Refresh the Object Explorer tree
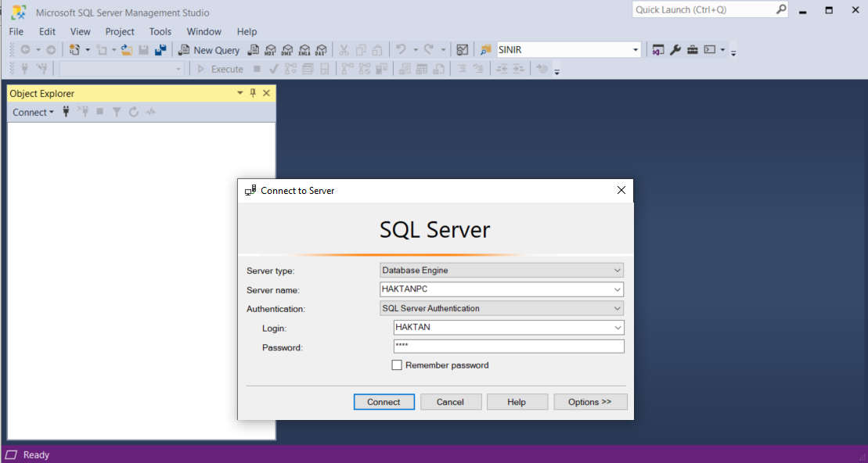This screenshot has width=868, height=463. [133, 112]
